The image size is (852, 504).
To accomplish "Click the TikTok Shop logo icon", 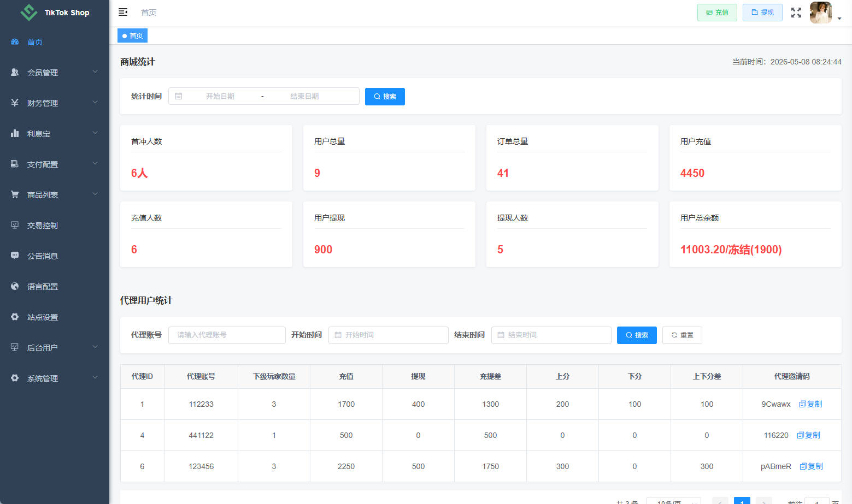I will pos(28,12).
